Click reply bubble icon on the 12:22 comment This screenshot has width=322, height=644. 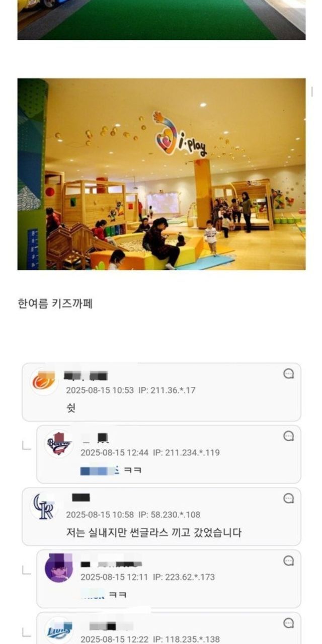coord(288,623)
